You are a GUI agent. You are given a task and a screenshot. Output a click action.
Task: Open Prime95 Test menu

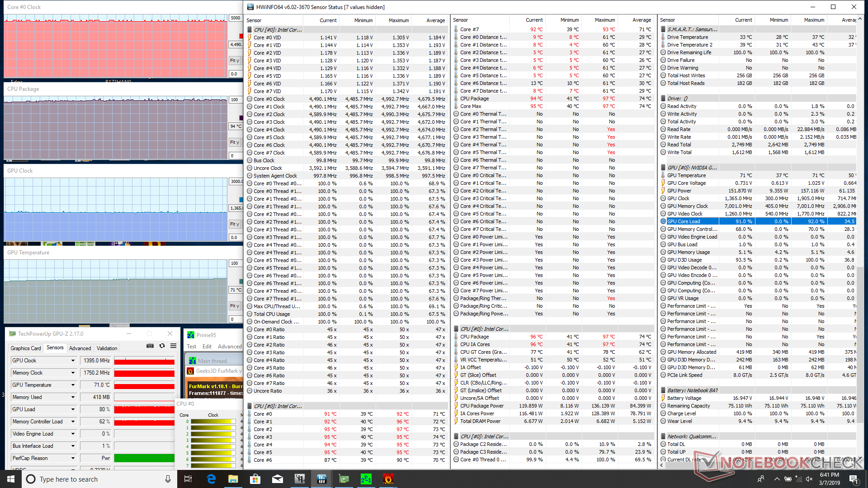[x=192, y=347]
